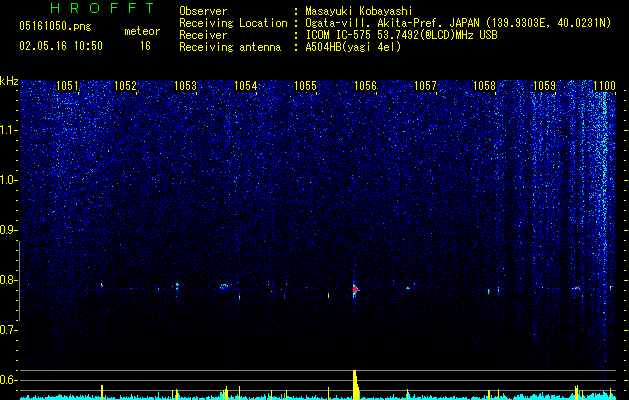629x400 pixels.
Task: Click the 0.8 kHz axis label
Action: (x=8, y=280)
